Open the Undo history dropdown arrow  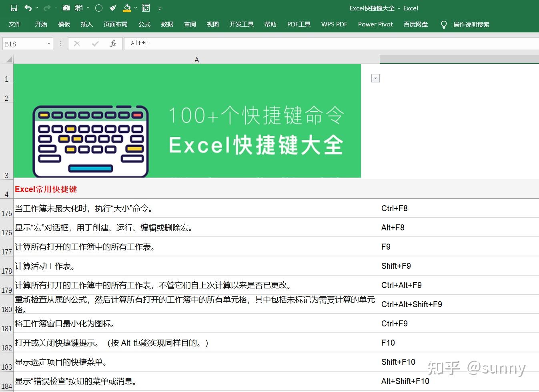tap(37, 8)
